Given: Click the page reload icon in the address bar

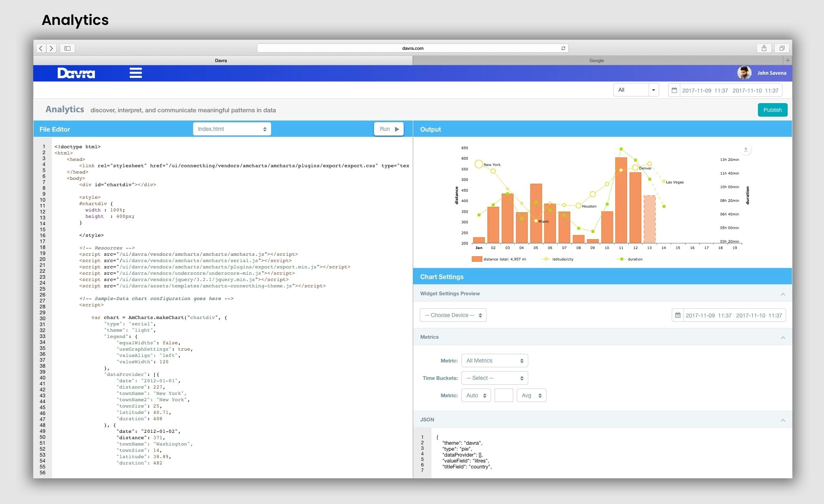Looking at the screenshot, I should coord(563,48).
